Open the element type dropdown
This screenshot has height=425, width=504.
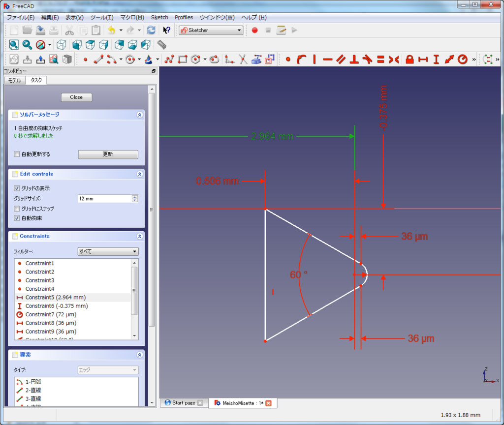108,370
